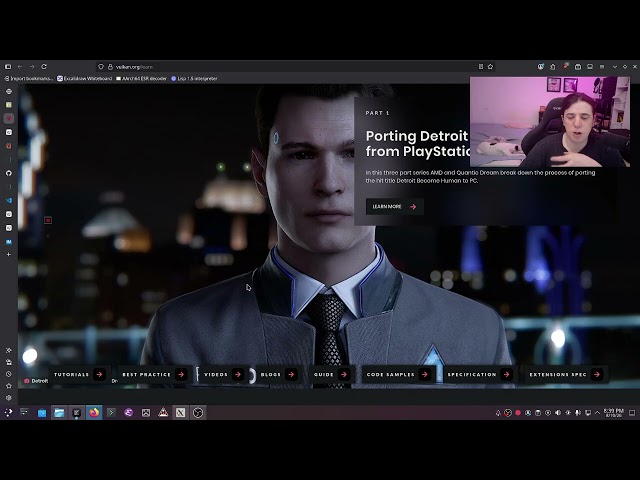Click the webcam overlay video

[x=550, y=122]
